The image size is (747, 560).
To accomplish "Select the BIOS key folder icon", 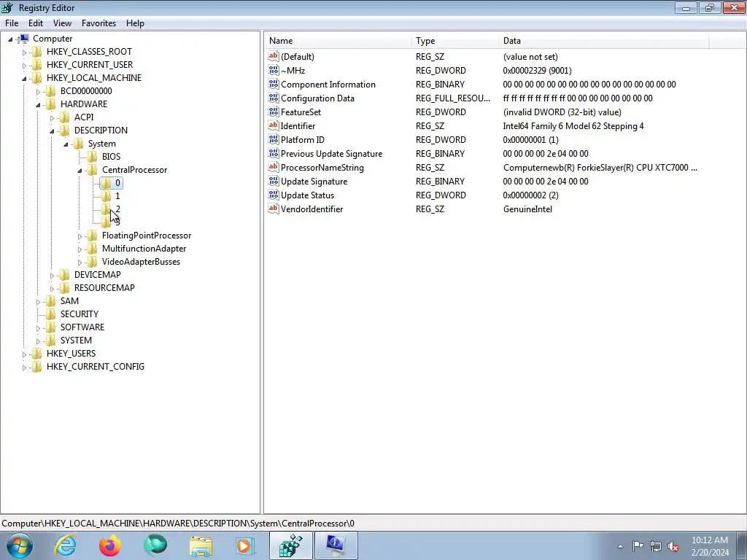I will pyautogui.click(x=92, y=157).
